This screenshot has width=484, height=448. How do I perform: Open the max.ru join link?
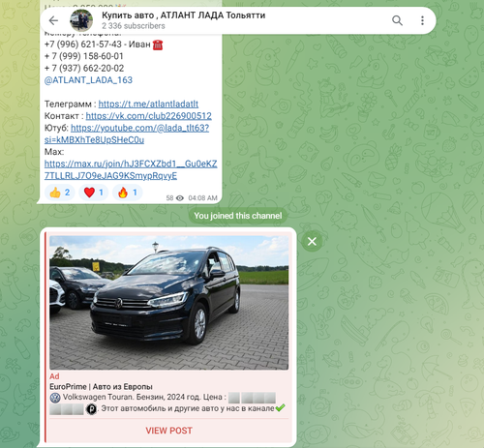[x=131, y=169]
